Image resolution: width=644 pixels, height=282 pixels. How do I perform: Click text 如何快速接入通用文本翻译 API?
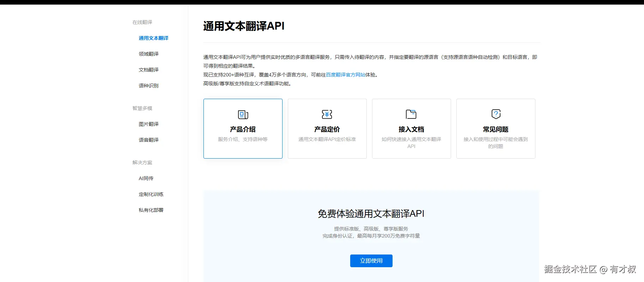(x=411, y=143)
